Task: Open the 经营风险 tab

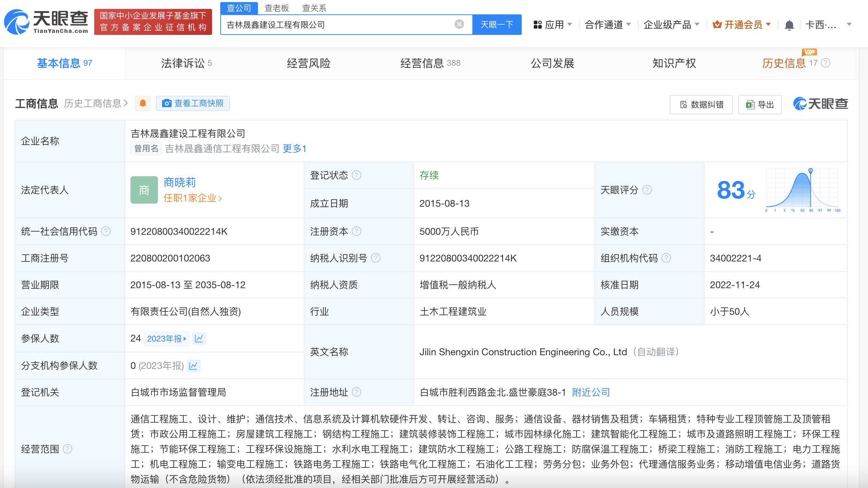Action: pyautogui.click(x=309, y=63)
